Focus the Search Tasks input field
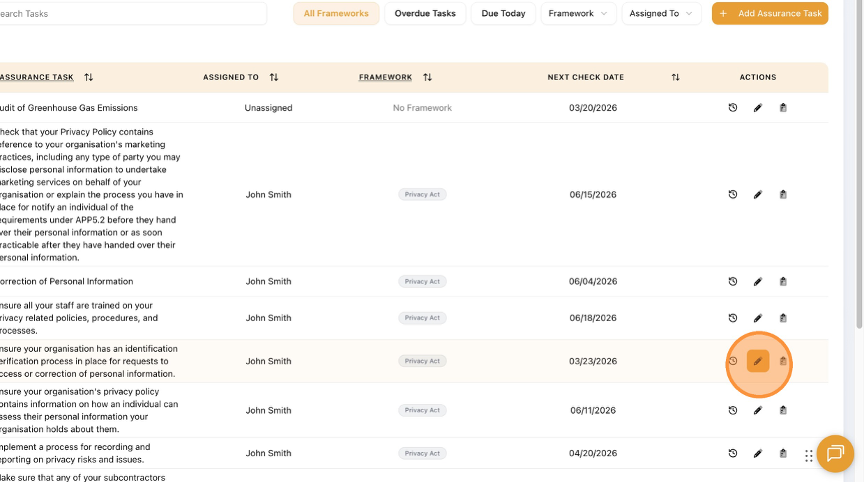This screenshot has width=864, height=482. pyautogui.click(x=130, y=14)
